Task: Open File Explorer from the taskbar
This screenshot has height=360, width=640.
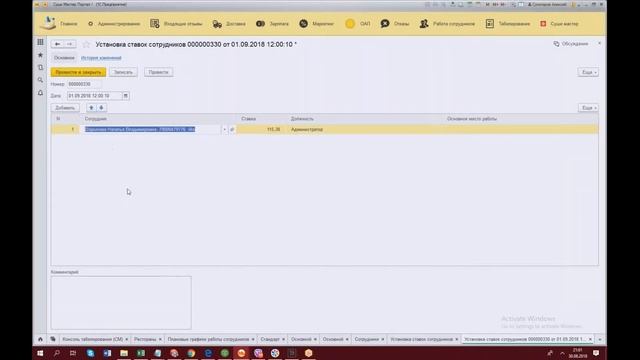Action: pyautogui.click(x=124, y=353)
